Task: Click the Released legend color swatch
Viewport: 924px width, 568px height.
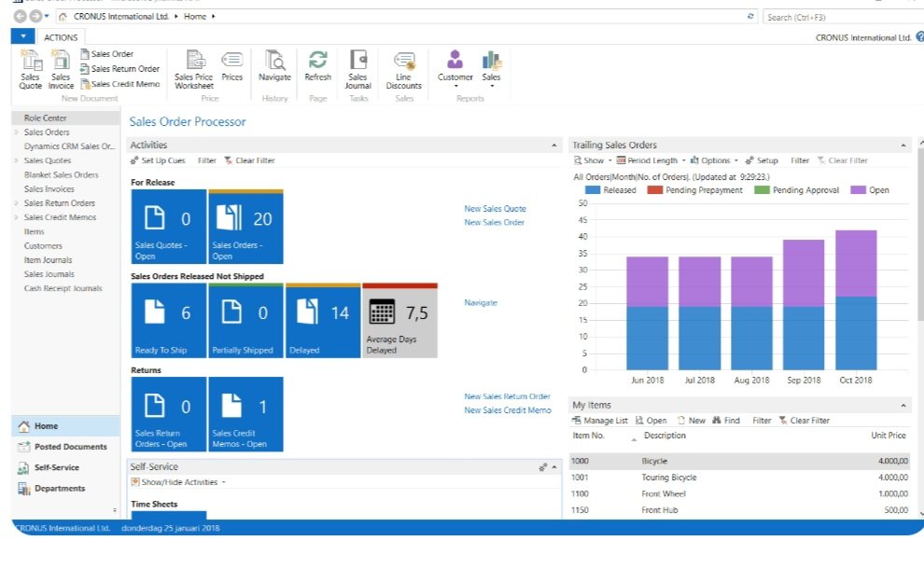Action: [x=593, y=190]
